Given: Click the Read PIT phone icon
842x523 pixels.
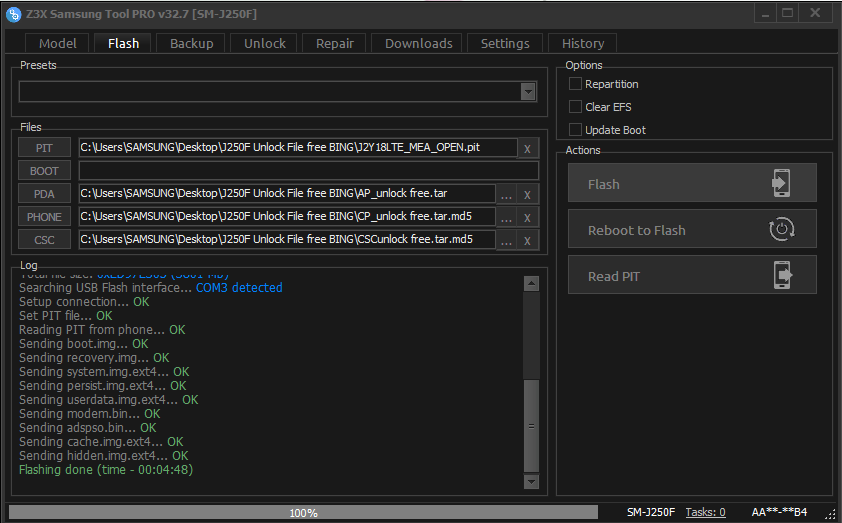Looking at the screenshot, I should [x=782, y=275].
